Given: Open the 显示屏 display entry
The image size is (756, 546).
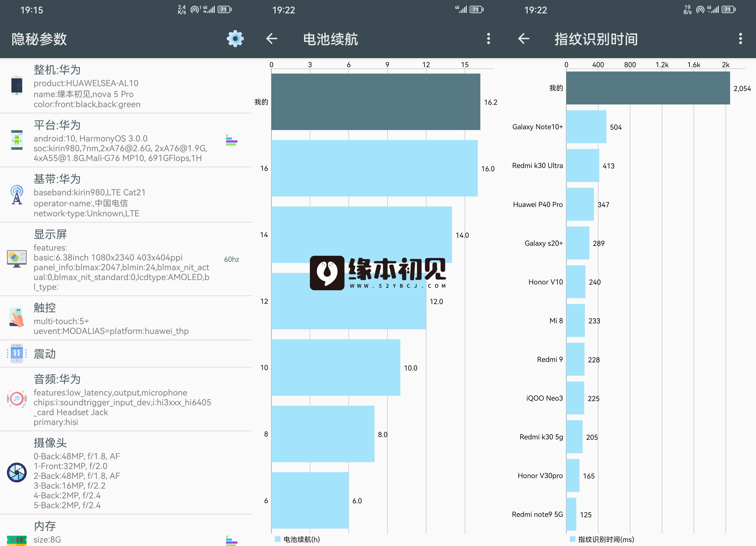Looking at the screenshot, I should tap(126, 259).
